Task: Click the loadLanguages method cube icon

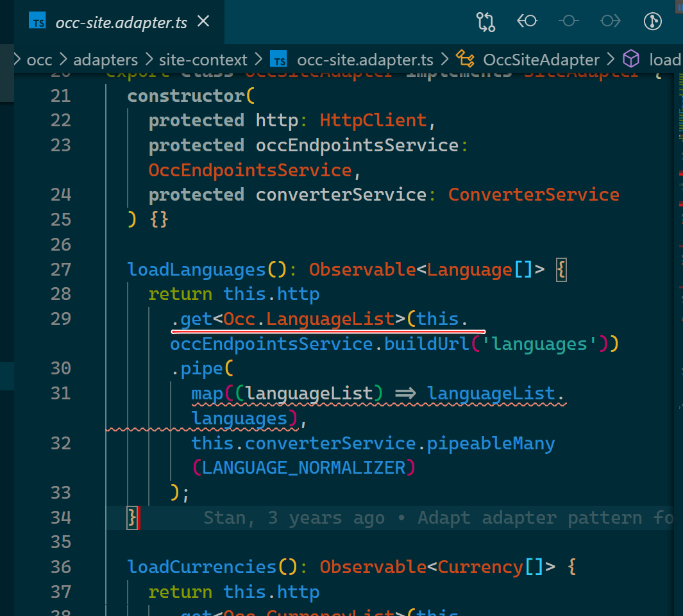Action: click(631, 59)
